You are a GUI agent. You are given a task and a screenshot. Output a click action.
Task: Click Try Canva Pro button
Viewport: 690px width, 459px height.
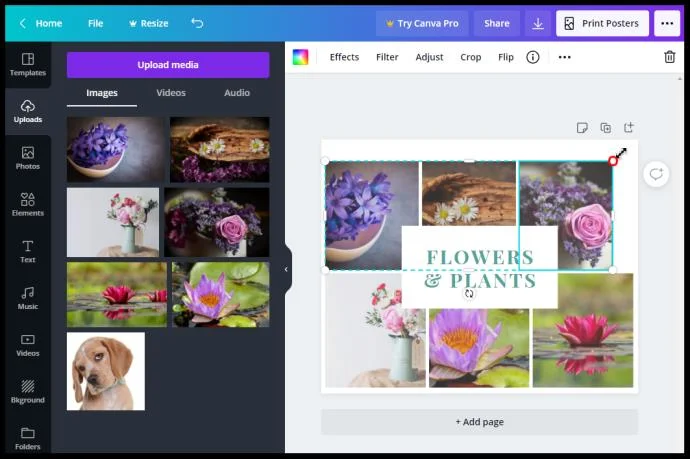tap(422, 23)
